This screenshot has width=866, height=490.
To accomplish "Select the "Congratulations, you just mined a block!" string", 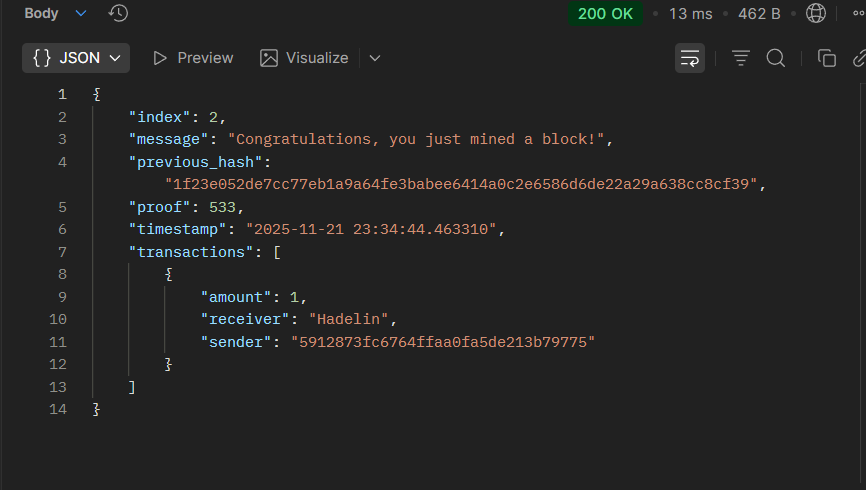I will pyautogui.click(x=416, y=139).
